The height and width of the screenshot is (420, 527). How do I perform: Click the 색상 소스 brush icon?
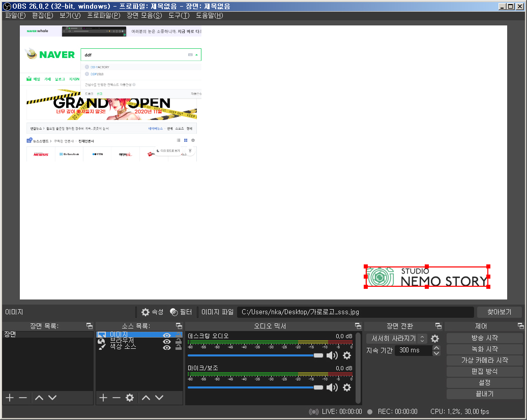click(102, 347)
